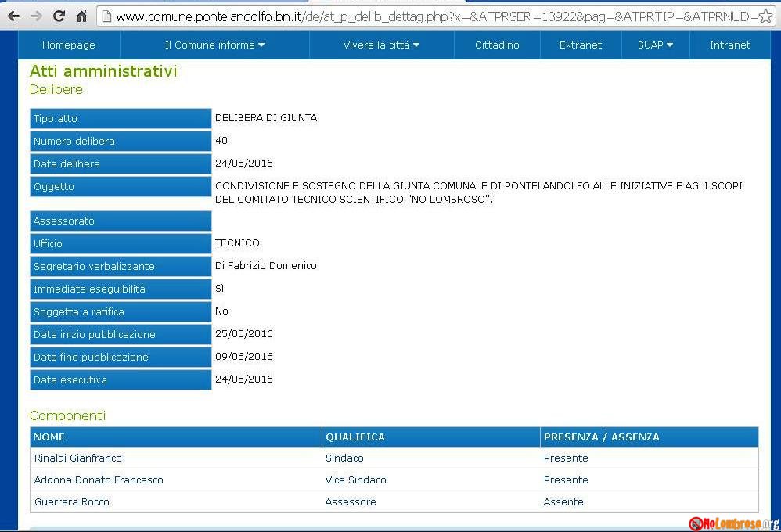Reload the page with the refresh icon
The image size is (781, 532).
tap(59, 16)
